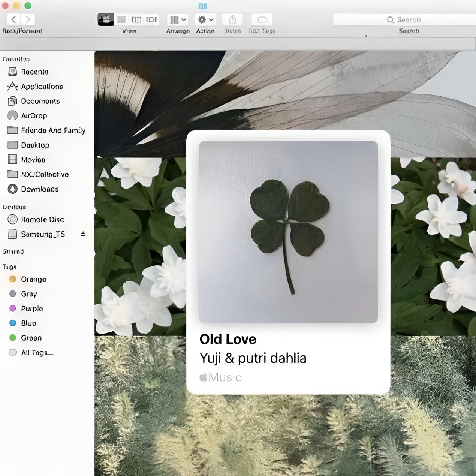
Task: Click the Old Love album artwork
Action: point(288,232)
